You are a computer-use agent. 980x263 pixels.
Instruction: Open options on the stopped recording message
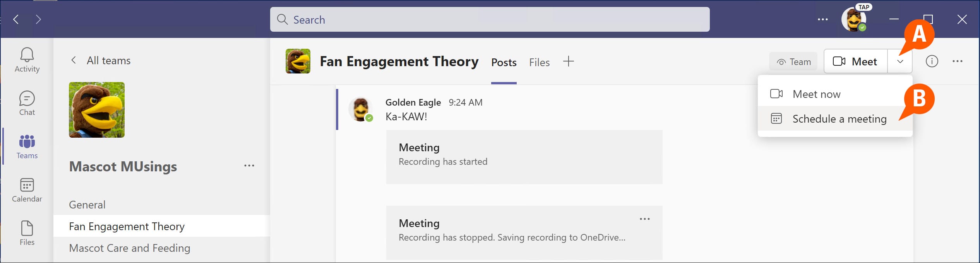click(x=645, y=218)
